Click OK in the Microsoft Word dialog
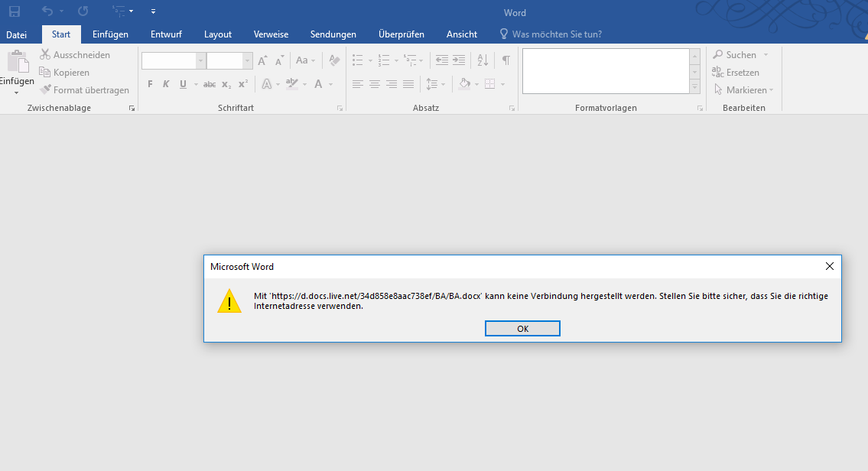868x471 pixels. tap(522, 329)
